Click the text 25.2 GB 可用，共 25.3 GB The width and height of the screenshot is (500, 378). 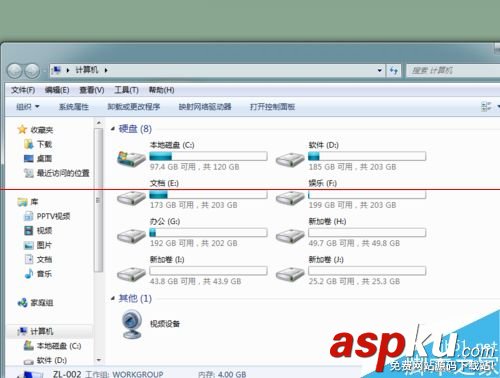pyautogui.click(x=354, y=281)
